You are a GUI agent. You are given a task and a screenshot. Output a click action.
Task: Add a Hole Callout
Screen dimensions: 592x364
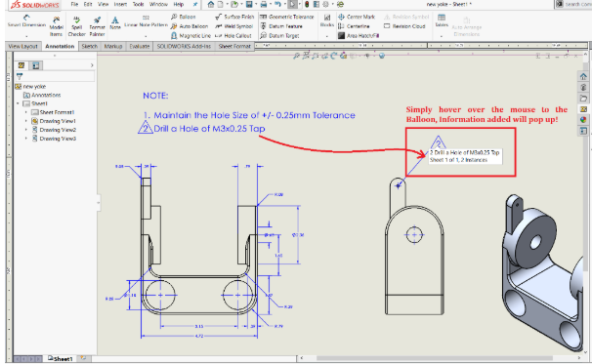233,35
